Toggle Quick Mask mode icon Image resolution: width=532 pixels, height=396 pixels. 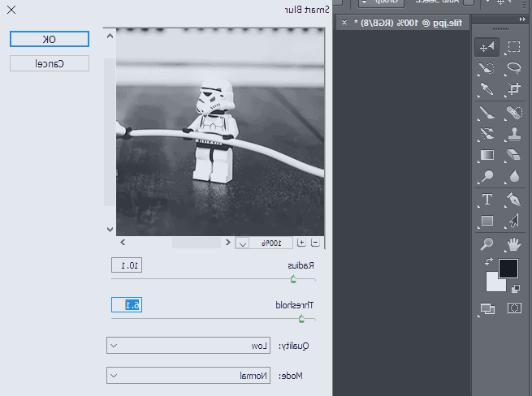(x=513, y=308)
